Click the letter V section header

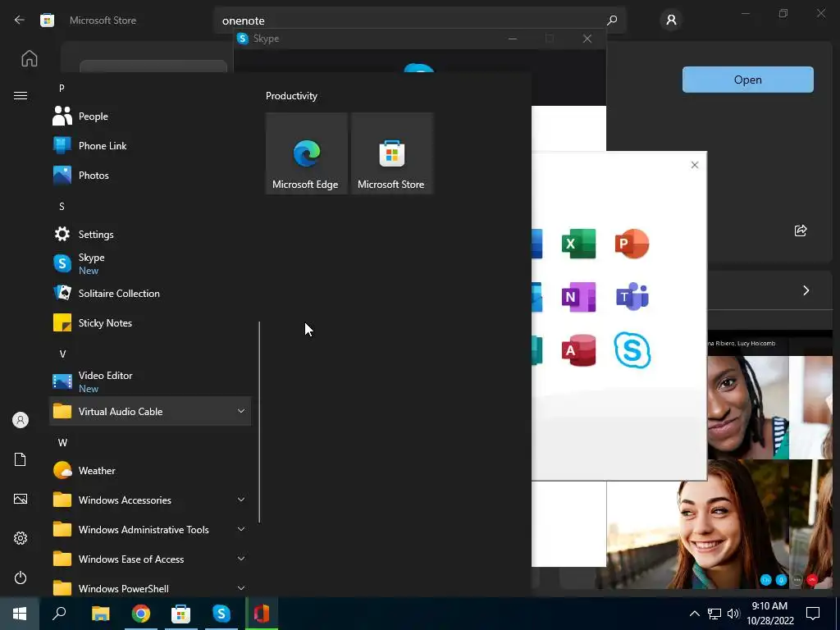62,354
